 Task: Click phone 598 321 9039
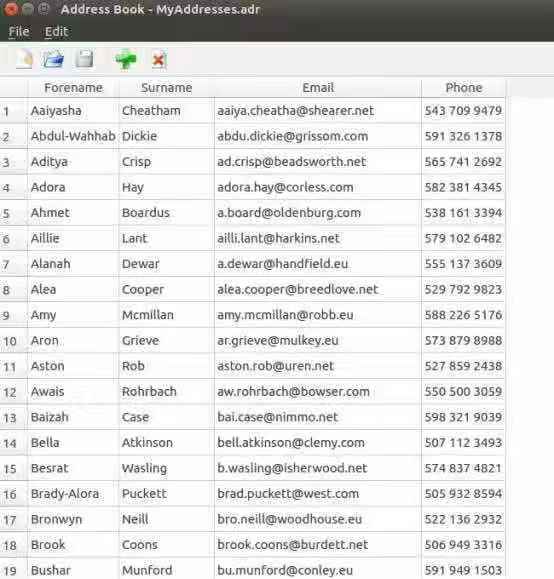464,417
